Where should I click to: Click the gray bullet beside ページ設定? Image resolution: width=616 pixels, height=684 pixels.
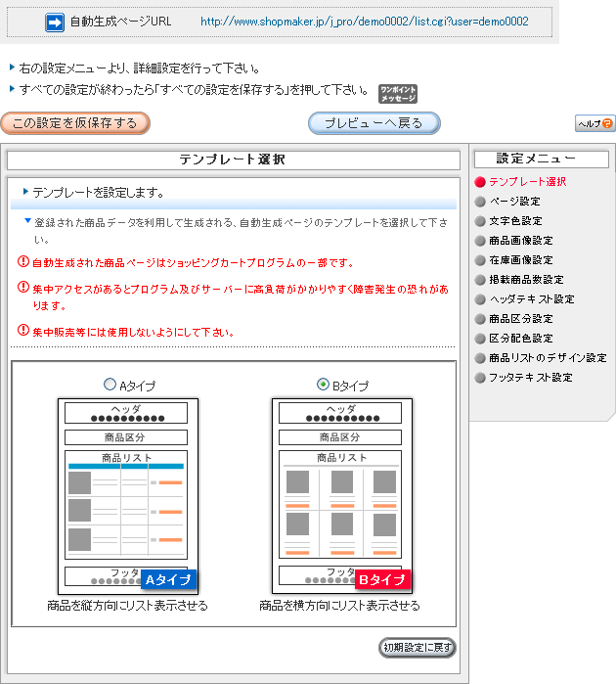480,202
